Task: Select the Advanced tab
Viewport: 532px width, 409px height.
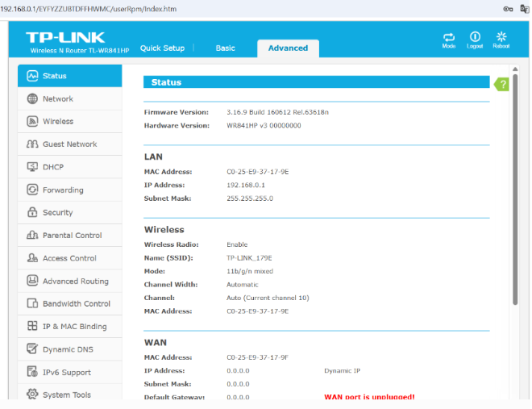Action: click(x=288, y=48)
